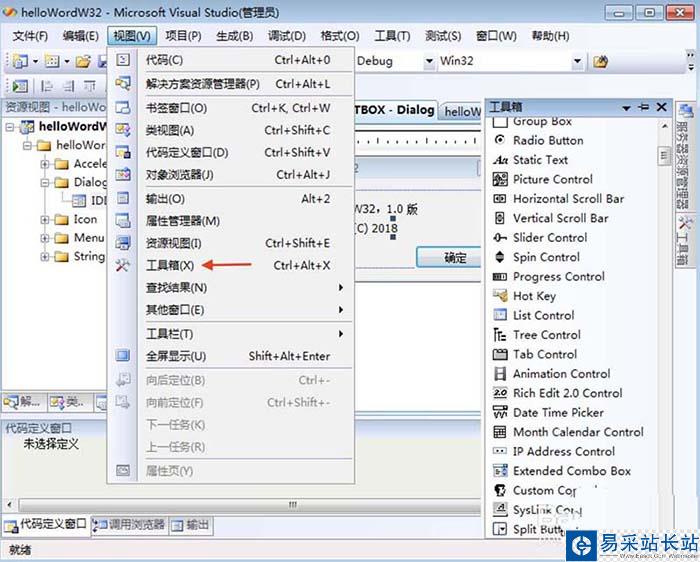Switch to 代码定义窗口 bottom tab
This screenshot has width=700, height=562.
46,525
